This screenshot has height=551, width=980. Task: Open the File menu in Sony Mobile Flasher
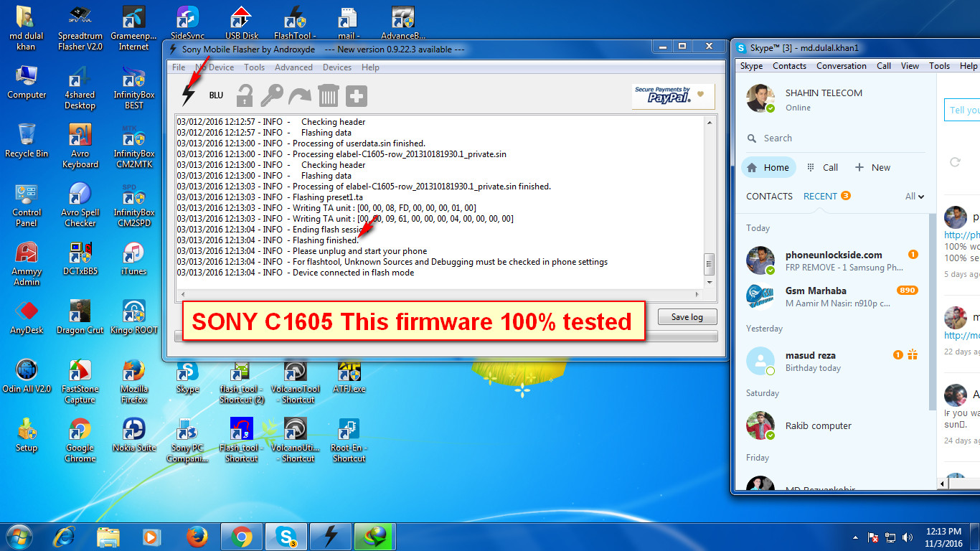[179, 67]
